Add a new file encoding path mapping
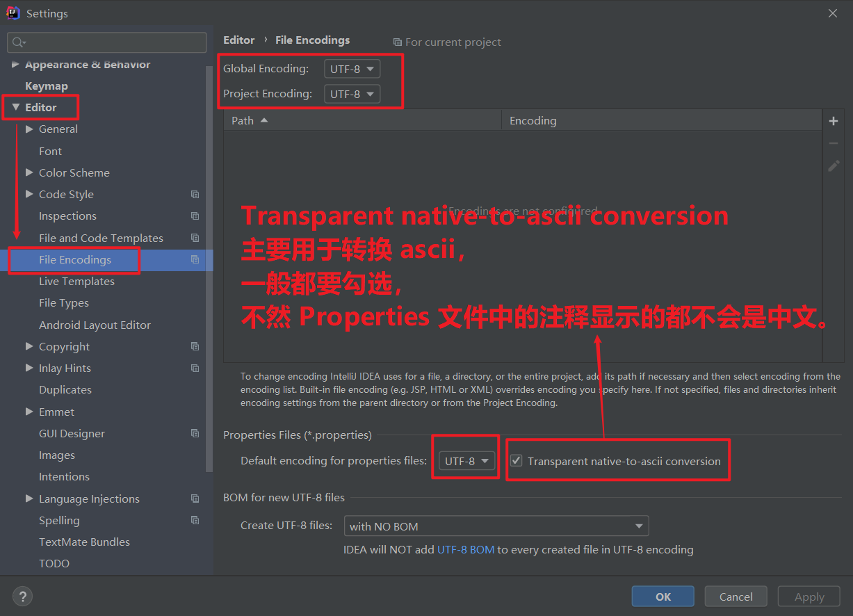Viewport: 853px width, 616px height. tap(833, 120)
